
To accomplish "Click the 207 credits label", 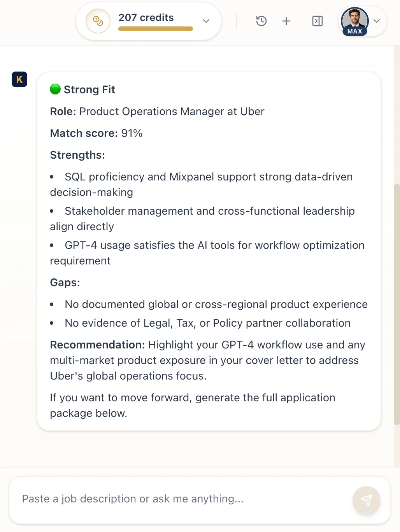I will coord(146,17).
